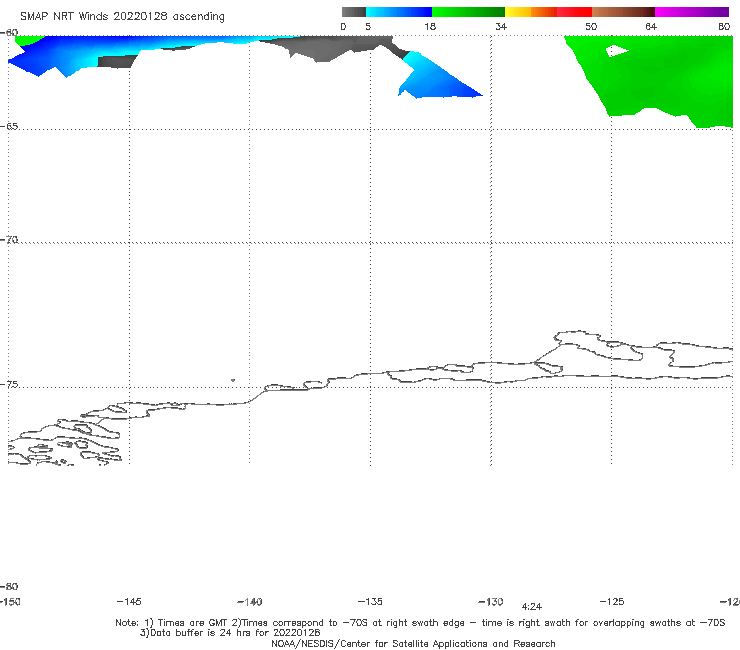Click the large green wind swath region
The width and height of the screenshot is (740, 650).
coord(661,80)
